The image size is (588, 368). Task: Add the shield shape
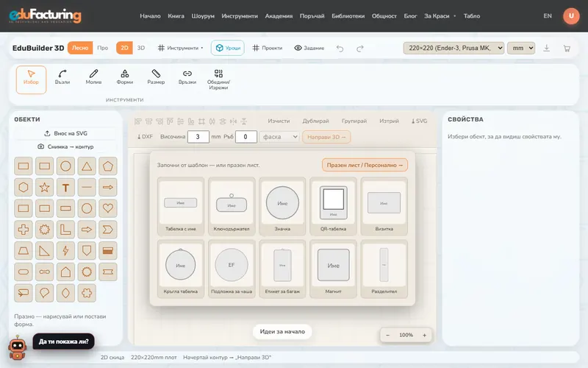87,250
